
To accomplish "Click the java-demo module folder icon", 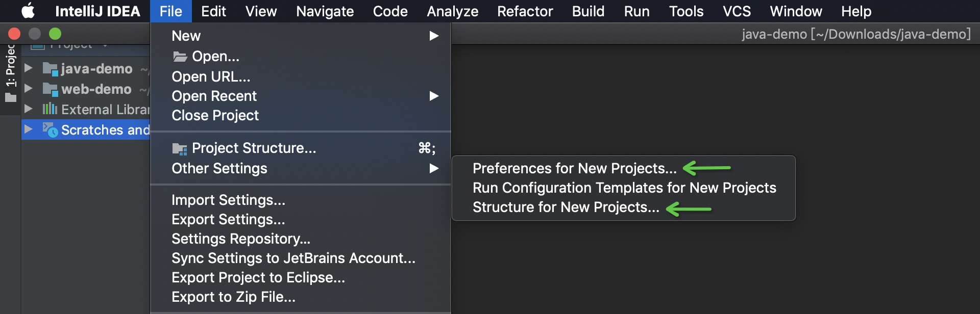I will click(x=50, y=69).
